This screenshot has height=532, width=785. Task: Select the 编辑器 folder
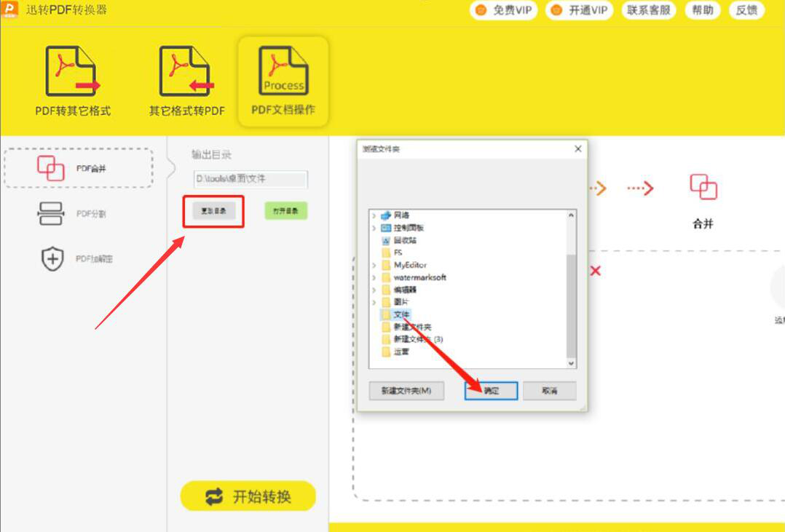tap(405, 290)
